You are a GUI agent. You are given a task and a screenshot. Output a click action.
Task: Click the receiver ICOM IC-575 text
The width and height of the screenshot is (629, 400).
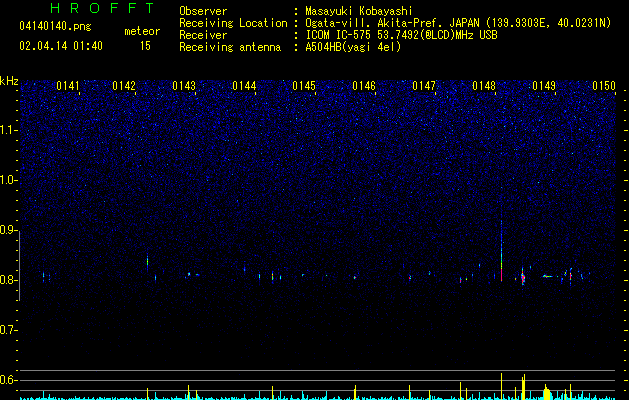point(401,35)
